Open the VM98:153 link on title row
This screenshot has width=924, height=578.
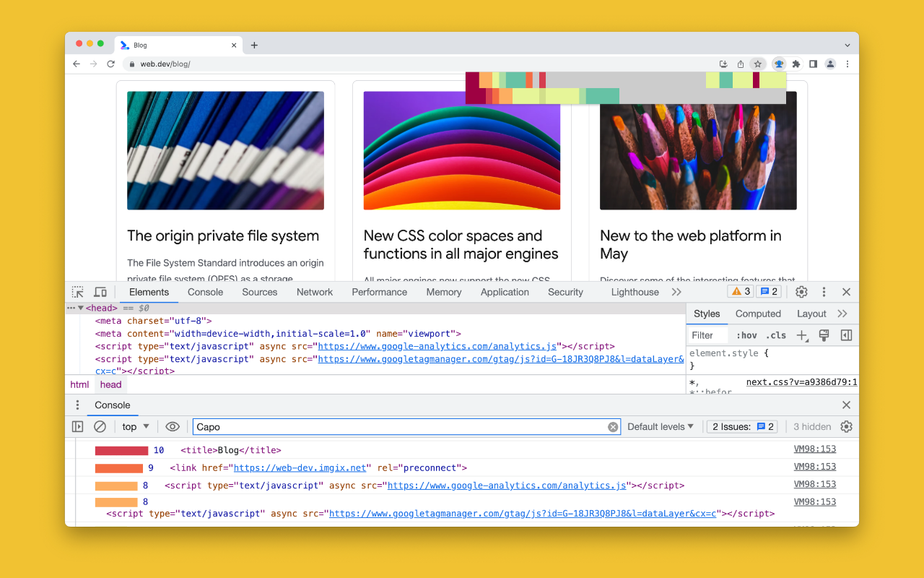(815, 449)
